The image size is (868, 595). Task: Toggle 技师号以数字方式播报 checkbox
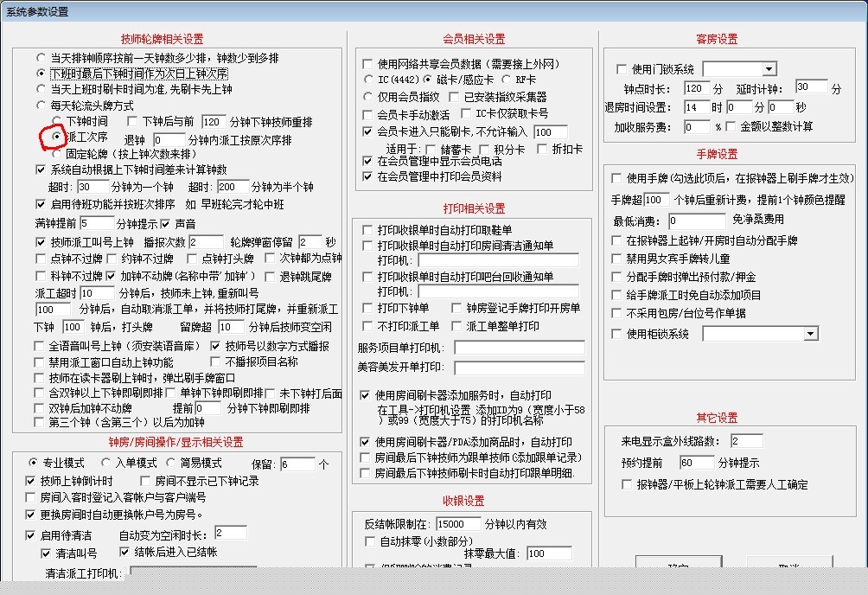pyautogui.click(x=215, y=346)
